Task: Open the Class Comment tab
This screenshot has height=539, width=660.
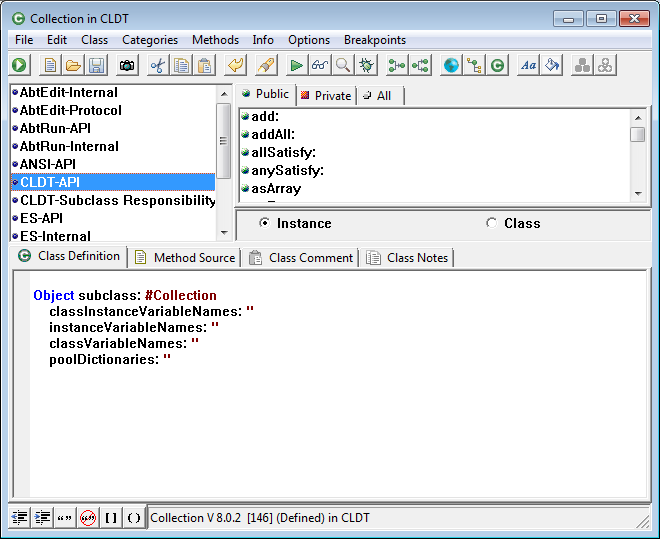Action: (302, 257)
